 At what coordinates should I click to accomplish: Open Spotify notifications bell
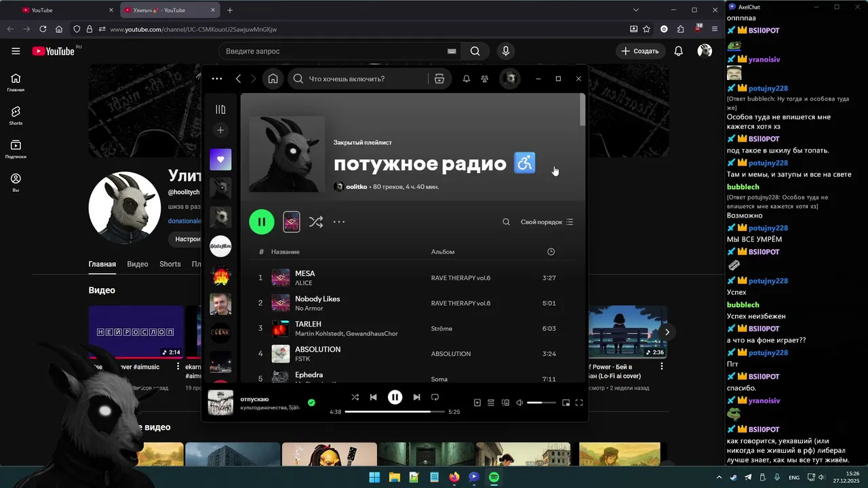click(467, 79)
